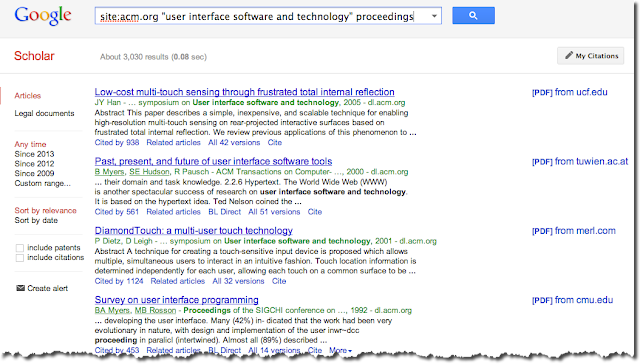The image size is (640, 364).
Task: Open the PDF from ucf.edu
Action: point(570,92)
